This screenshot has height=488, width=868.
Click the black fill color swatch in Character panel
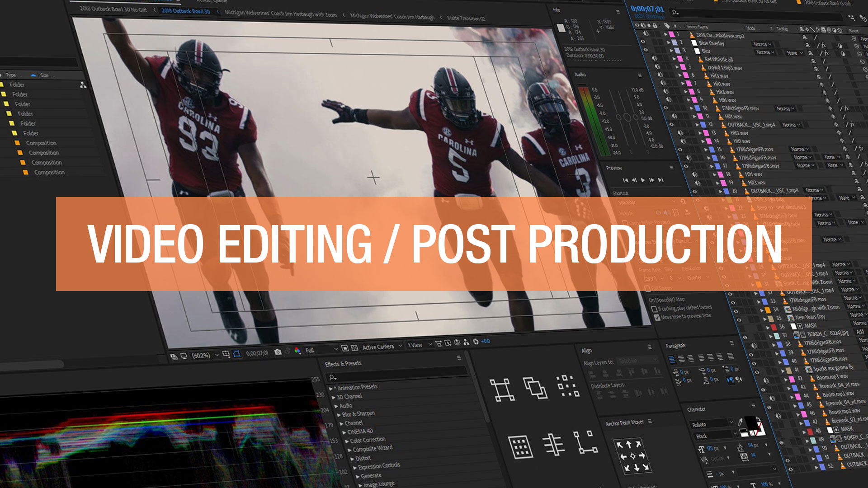[750, 422]
